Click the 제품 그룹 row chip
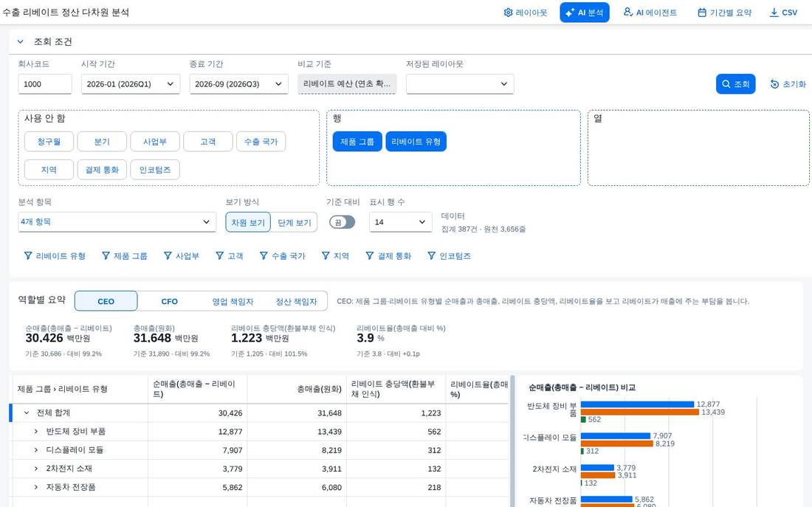 coord(357,142)
